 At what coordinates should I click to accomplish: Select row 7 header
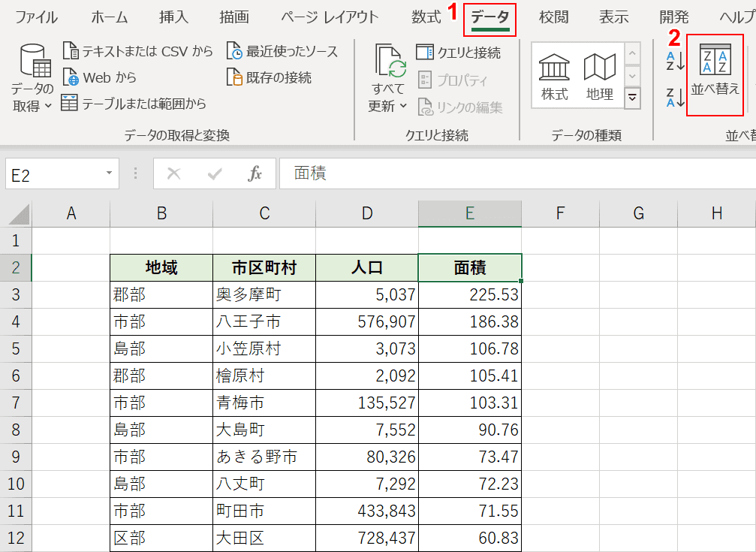(x=16, y=403)
